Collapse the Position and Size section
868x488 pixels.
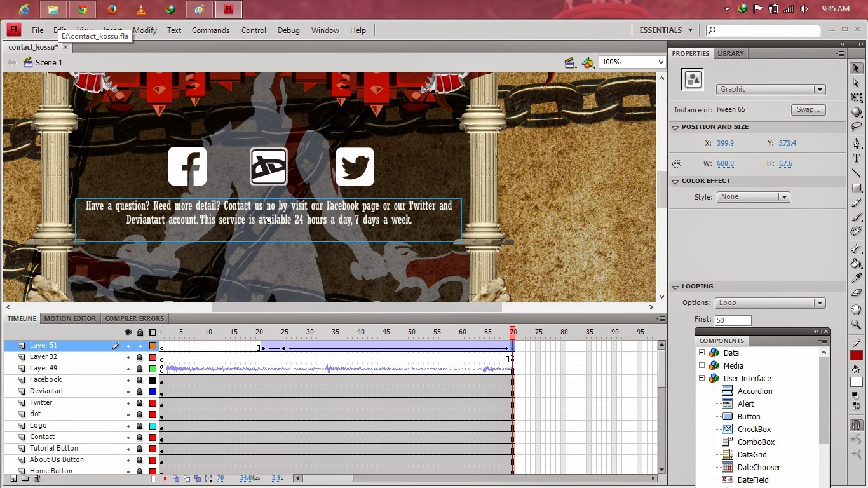click(x=675, y=127)
